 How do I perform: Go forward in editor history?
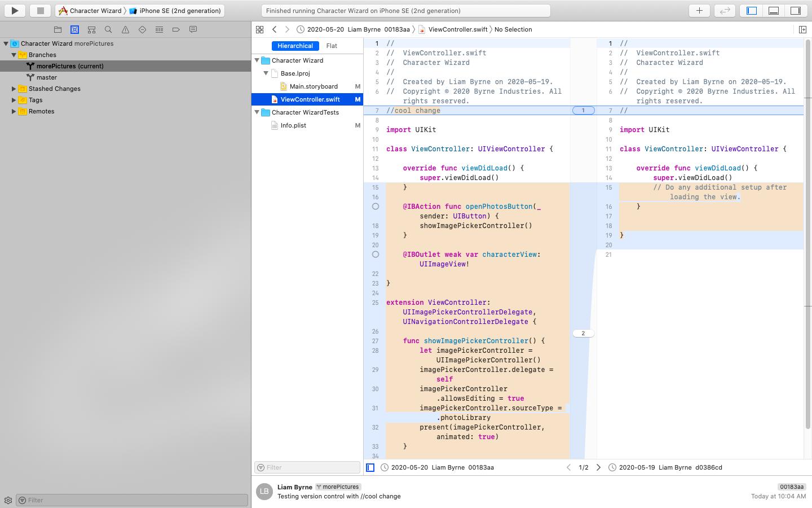pyautogui.click(x=287, y=29)
